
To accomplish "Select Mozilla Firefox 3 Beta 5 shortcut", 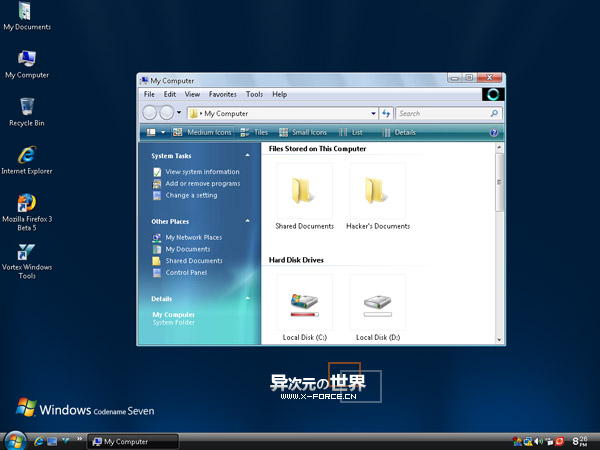I will (x=27, y=212).
